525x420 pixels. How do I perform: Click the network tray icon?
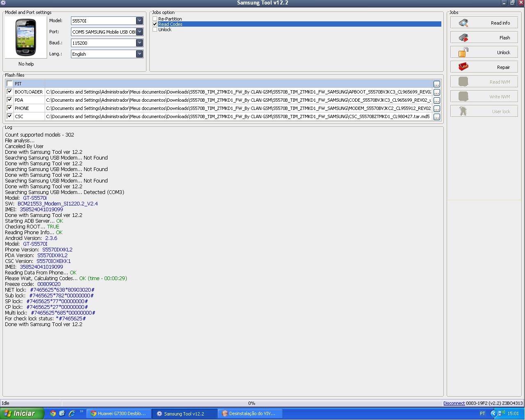tap(501, 413)
